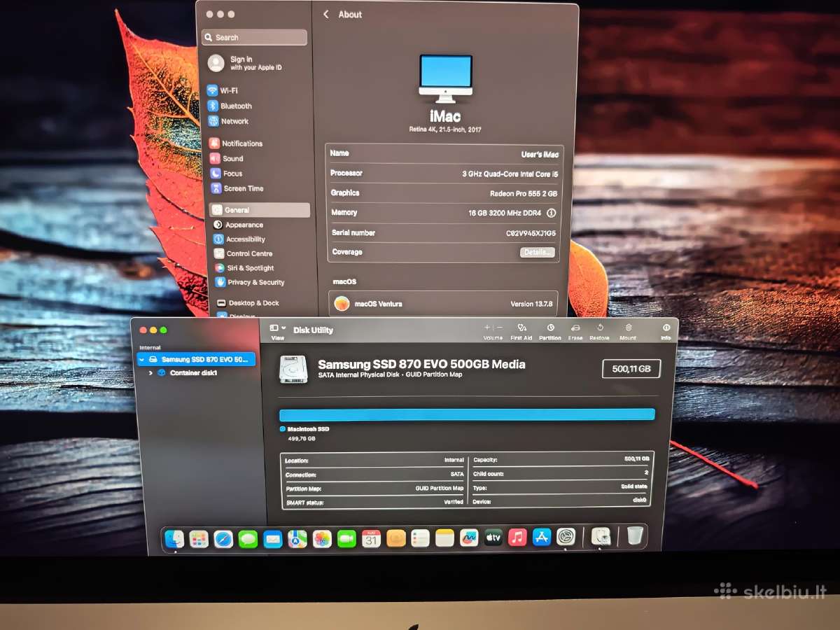Open System Settings from the Dock
The image size is (840, 630).
[x=566, y=537]
